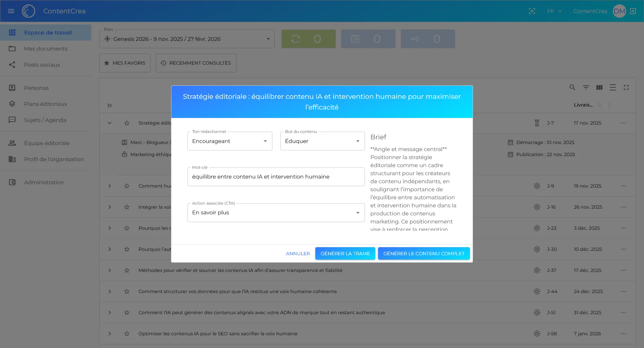Expand the 'Comment l'IA peut générer' row

tap(110, 312)
